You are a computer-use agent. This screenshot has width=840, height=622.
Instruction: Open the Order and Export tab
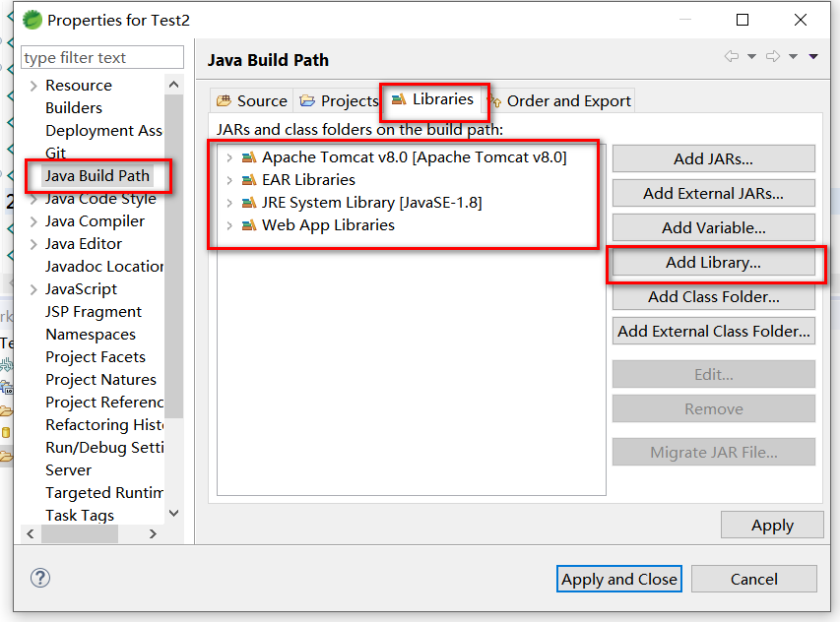point(560,100)
